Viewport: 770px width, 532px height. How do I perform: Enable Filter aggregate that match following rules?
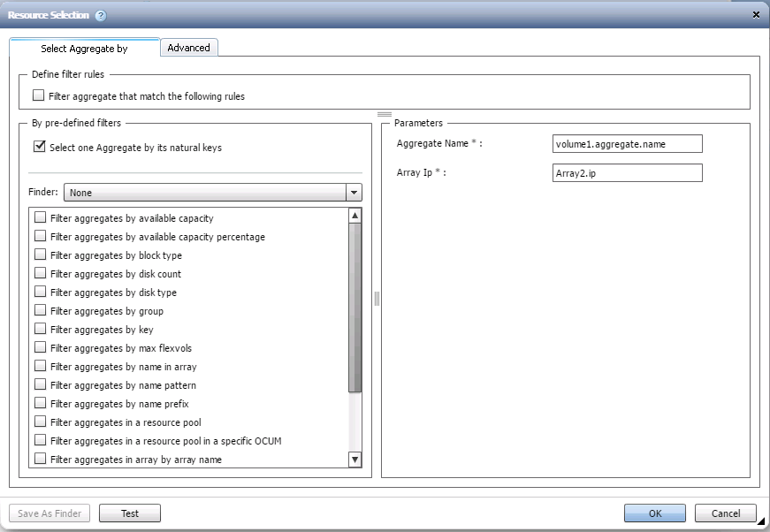[x=38, y=95]
